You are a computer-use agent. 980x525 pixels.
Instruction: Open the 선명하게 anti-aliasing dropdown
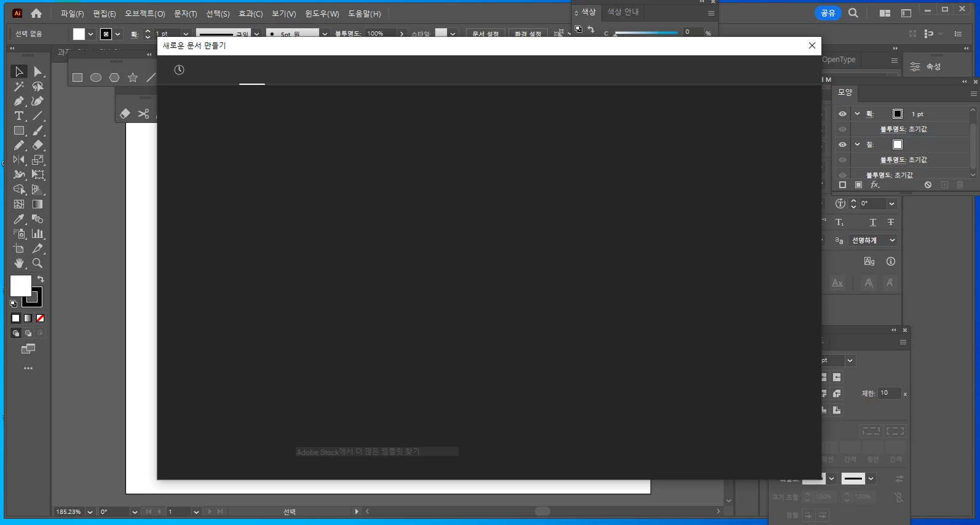point(873,240)
